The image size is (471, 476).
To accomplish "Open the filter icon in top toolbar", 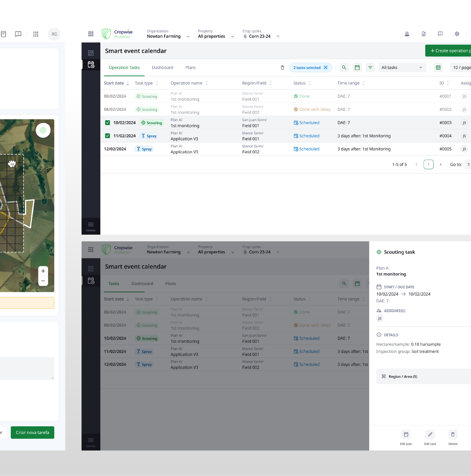I will (370, 68).
